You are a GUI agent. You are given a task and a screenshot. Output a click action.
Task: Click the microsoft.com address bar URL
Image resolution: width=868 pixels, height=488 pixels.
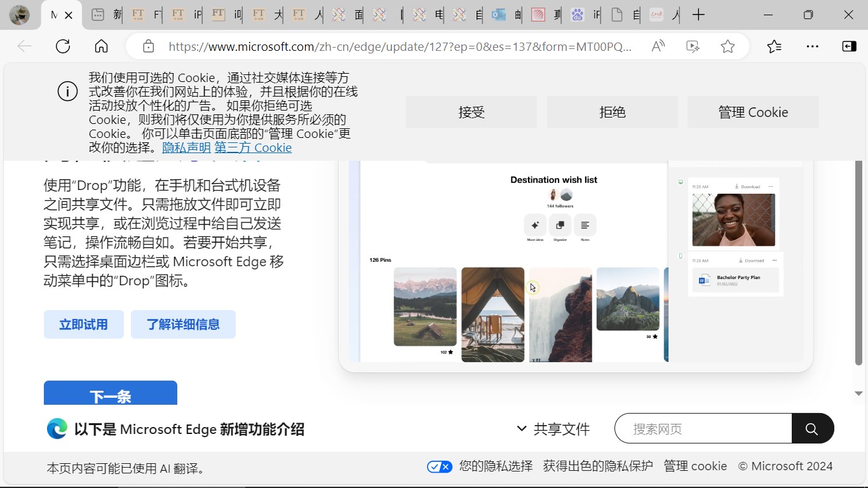(x=400, y=46)
